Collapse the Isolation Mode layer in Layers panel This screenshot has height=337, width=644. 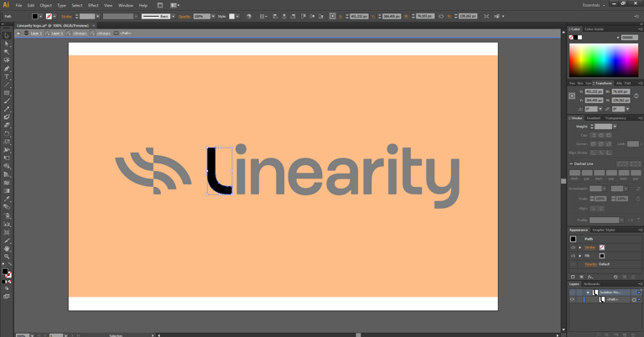pos(588,293)
